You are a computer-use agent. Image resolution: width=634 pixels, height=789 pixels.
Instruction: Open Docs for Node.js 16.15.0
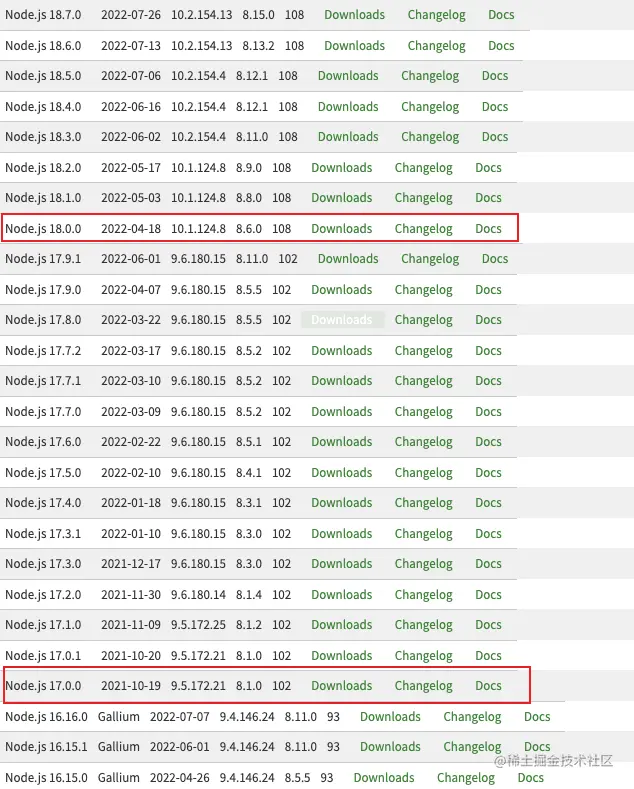click(530, 778)
